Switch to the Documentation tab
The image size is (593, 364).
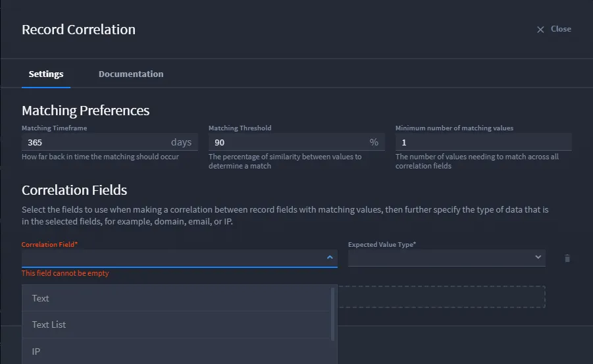click(x=131, y=74)
